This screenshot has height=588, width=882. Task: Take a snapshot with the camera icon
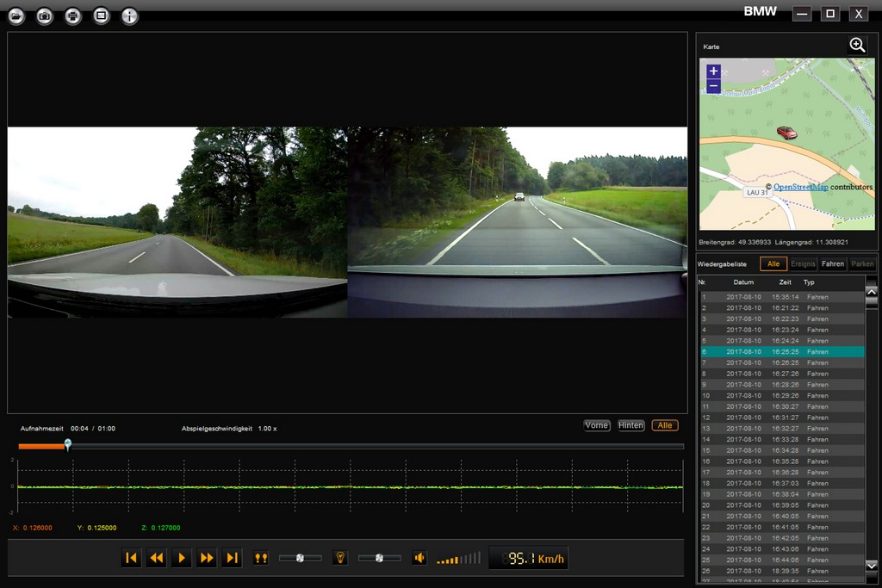click(x=45, y=15)
